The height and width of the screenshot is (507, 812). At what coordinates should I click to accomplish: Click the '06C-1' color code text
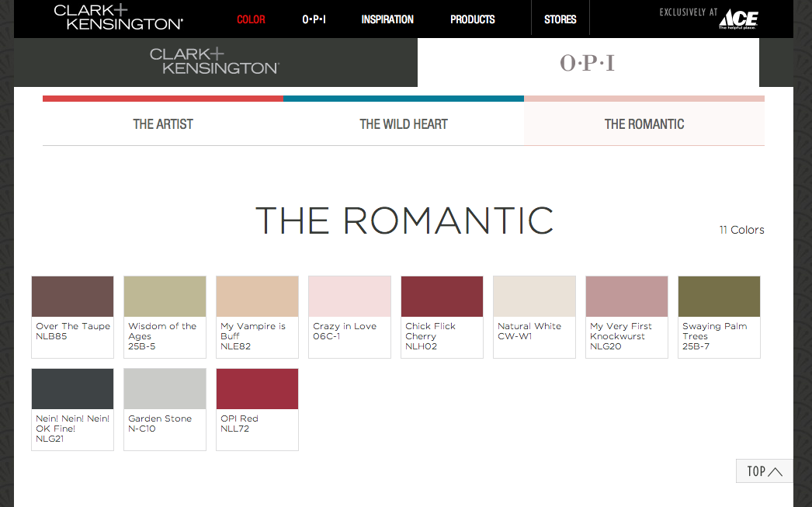click(326, 336)
